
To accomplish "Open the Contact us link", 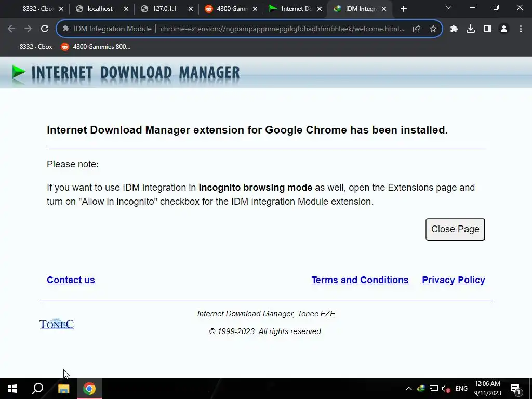I will click(x=71, y=280).
